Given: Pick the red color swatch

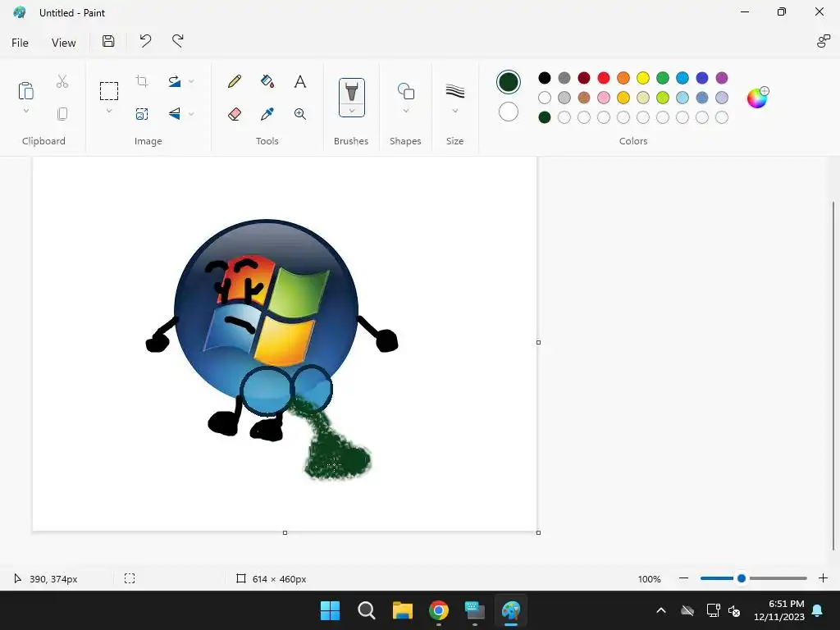Looking at the screenshot, I should click(x=604, y=78).
